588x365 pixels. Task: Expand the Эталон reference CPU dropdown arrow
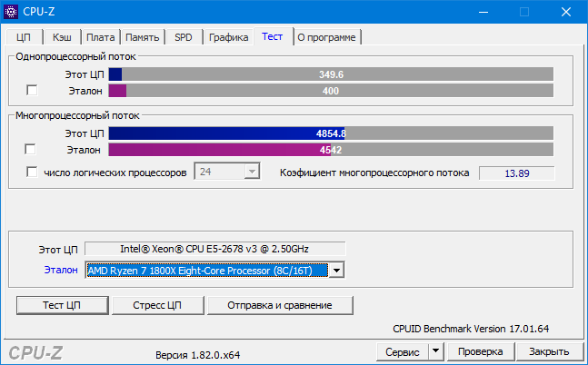336,271
